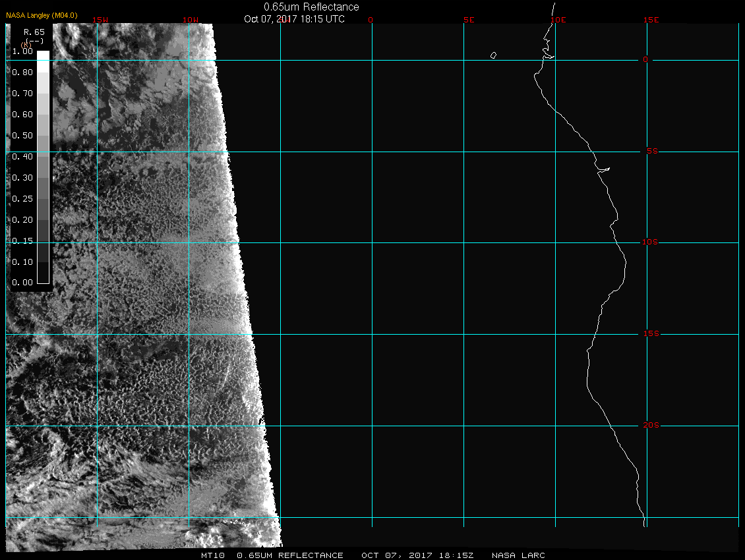Click the 0.40 colorbar value
Viewport: 745px width, 560px height.
coord(22,157)
